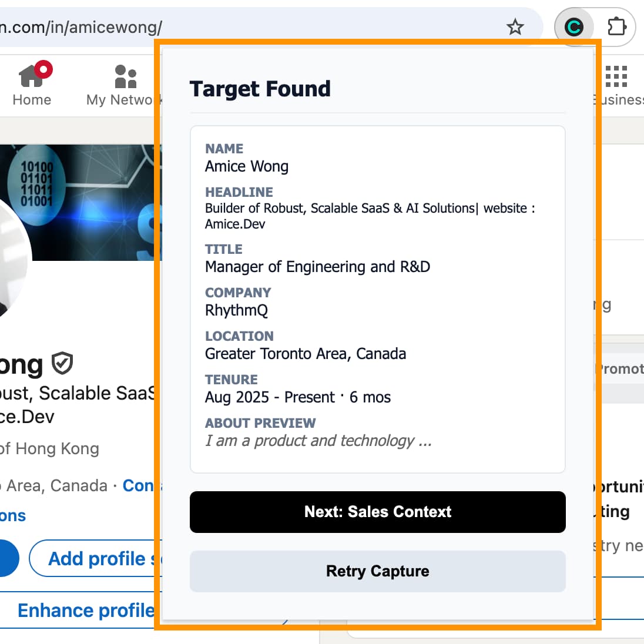
Task: Click the Amice Wong name value in popup
Action: tap(247, 166)
